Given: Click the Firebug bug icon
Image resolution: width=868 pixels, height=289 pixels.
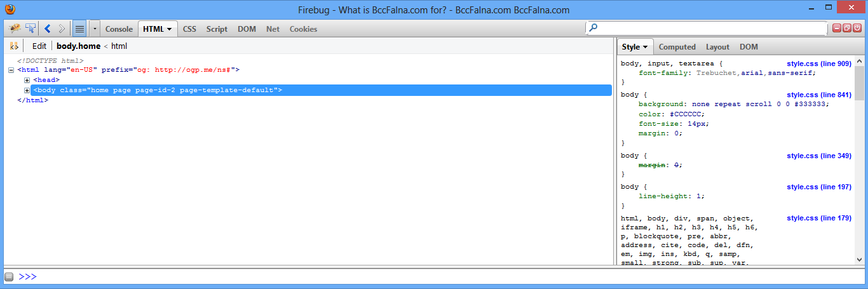Looking at the screenshot, I should pos(14,29).
